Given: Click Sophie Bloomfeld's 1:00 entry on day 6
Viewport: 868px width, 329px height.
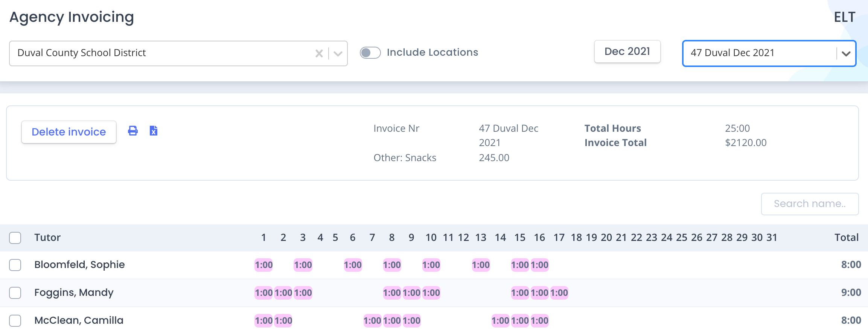Looking at the screenshot, I should (353, 265).
